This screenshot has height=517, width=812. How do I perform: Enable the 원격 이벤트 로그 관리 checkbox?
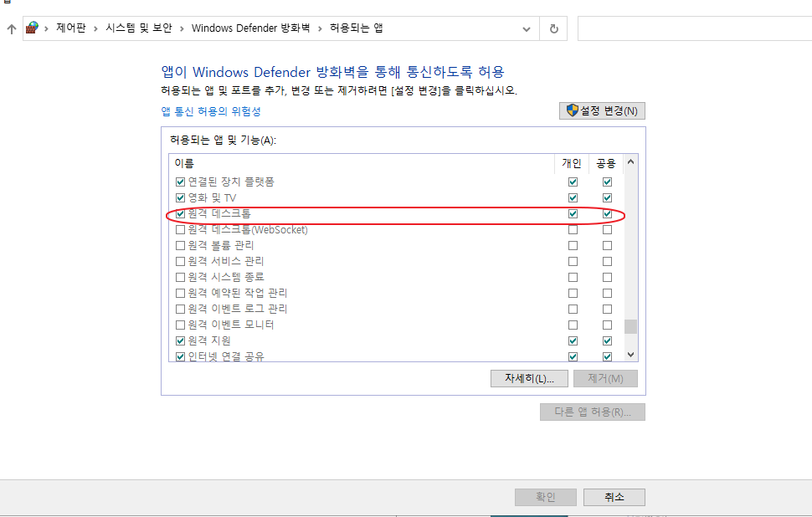[180, 309]
